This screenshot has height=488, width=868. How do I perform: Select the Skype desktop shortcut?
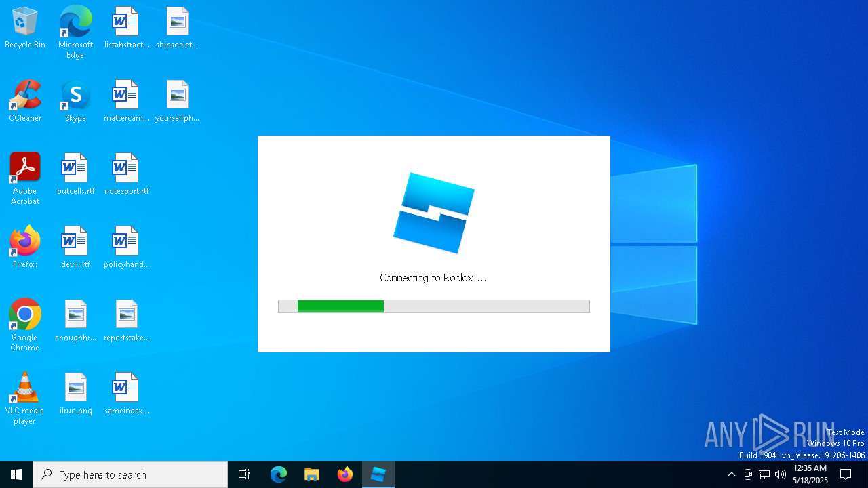coord(75,102)
